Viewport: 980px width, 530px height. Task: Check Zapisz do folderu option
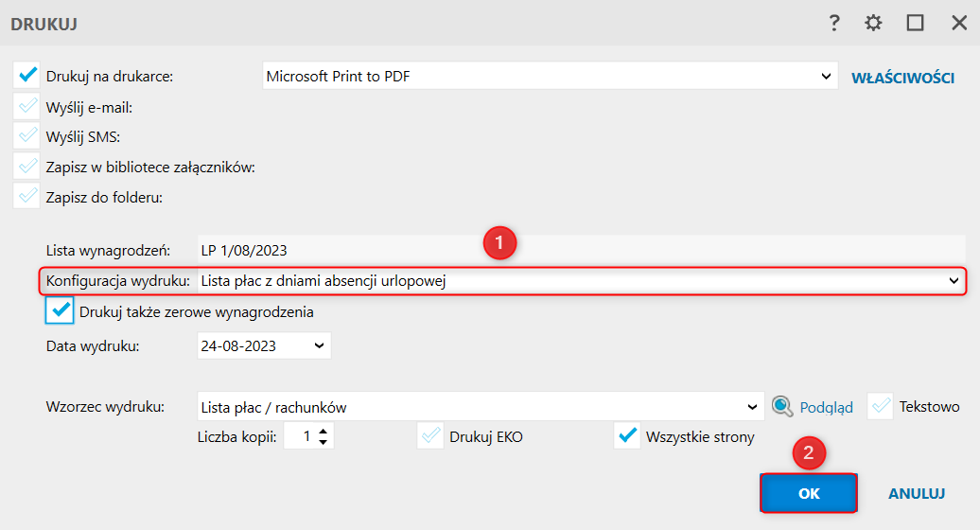(x=27, y=197)
